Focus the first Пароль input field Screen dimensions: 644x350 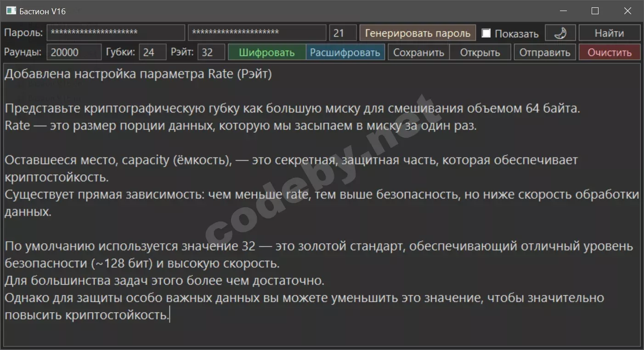point(115,33)
